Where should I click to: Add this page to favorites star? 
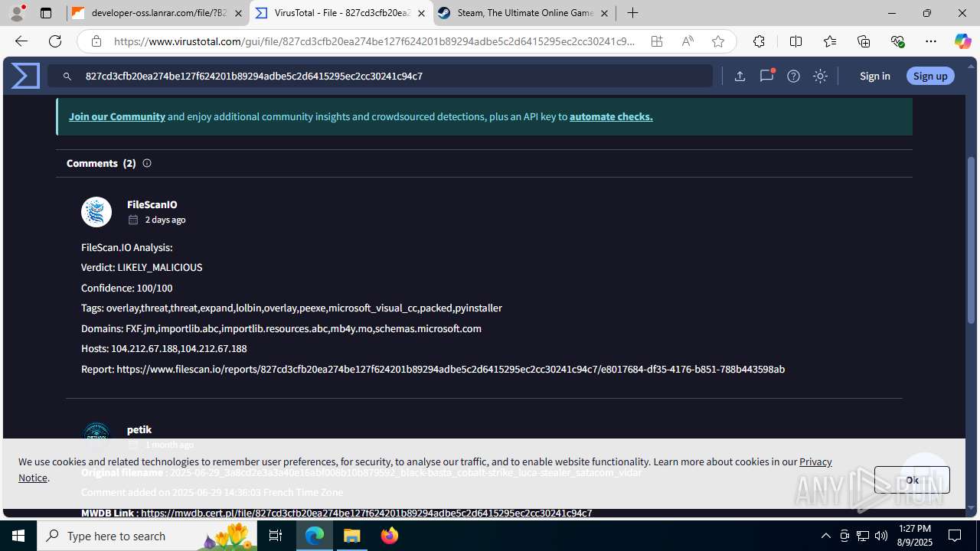click(x=718, y=41)
